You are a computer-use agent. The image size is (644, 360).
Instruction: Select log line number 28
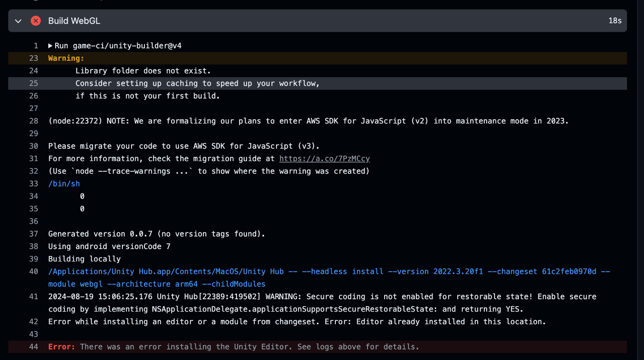(33, 121)
